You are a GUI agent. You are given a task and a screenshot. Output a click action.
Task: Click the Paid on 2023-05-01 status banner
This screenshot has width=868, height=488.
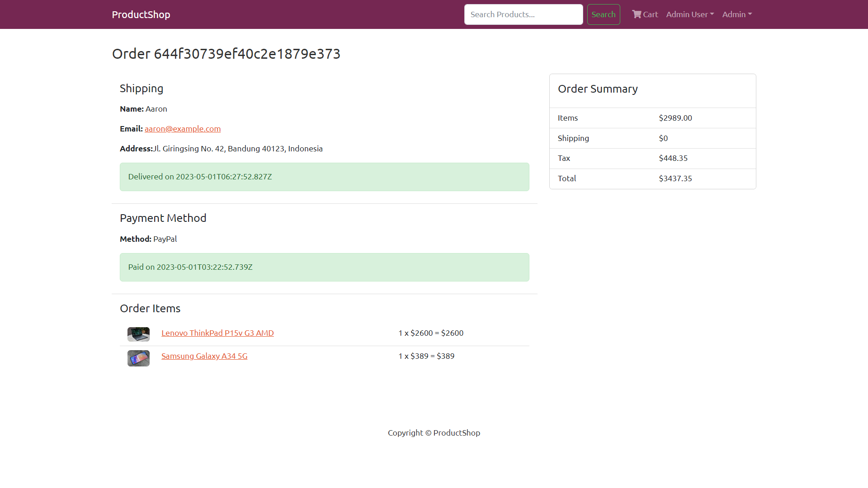pyautogui.click(x=325, y=267)
